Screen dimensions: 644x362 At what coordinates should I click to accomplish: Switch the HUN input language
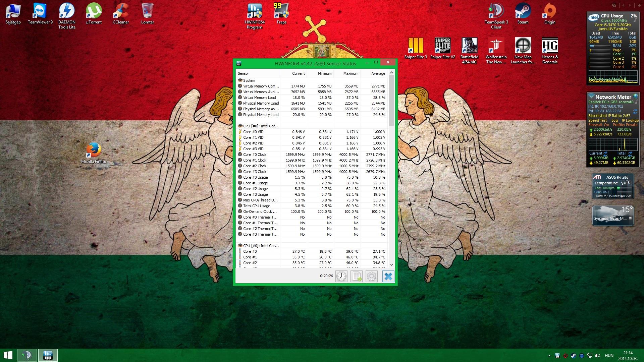(609, 356)
